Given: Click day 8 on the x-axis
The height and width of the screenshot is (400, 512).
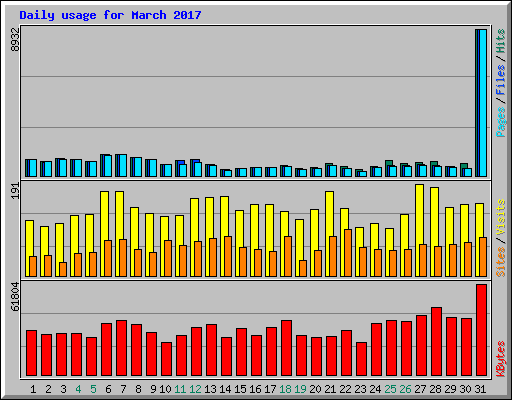Looking at the screenshot, I should click(x=138, y=389).
